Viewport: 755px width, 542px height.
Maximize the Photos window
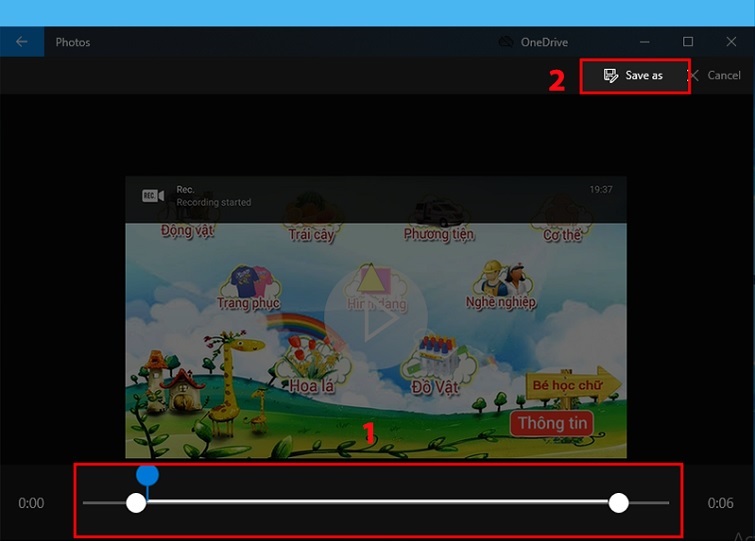(x=688, y=42)
